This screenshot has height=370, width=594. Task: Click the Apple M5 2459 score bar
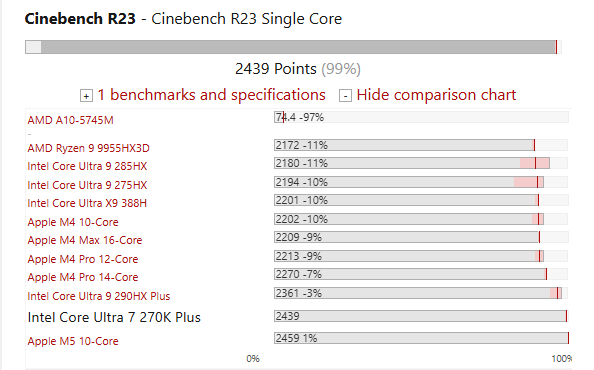tap(421, 338)
